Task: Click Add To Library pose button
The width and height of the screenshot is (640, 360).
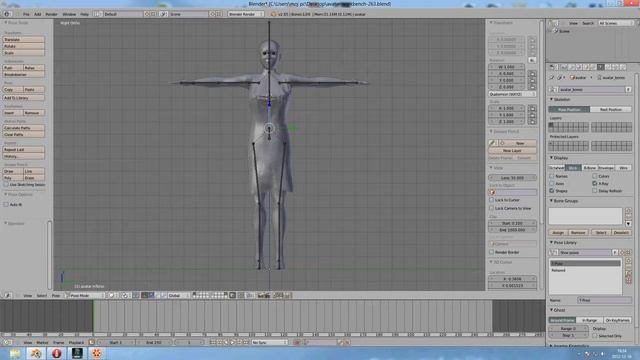Action: point(23,98)
